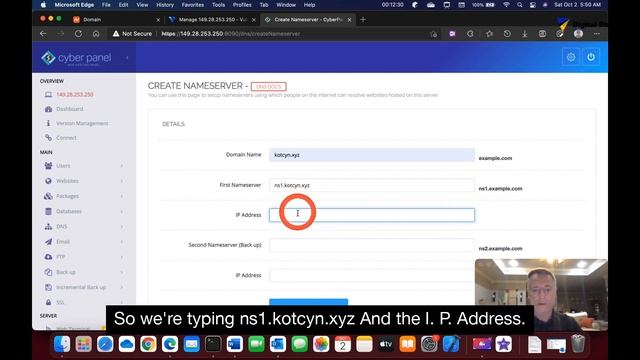Click the CyberPanel logo
Screen dimensions: 640x360
(x=76, y=58)
